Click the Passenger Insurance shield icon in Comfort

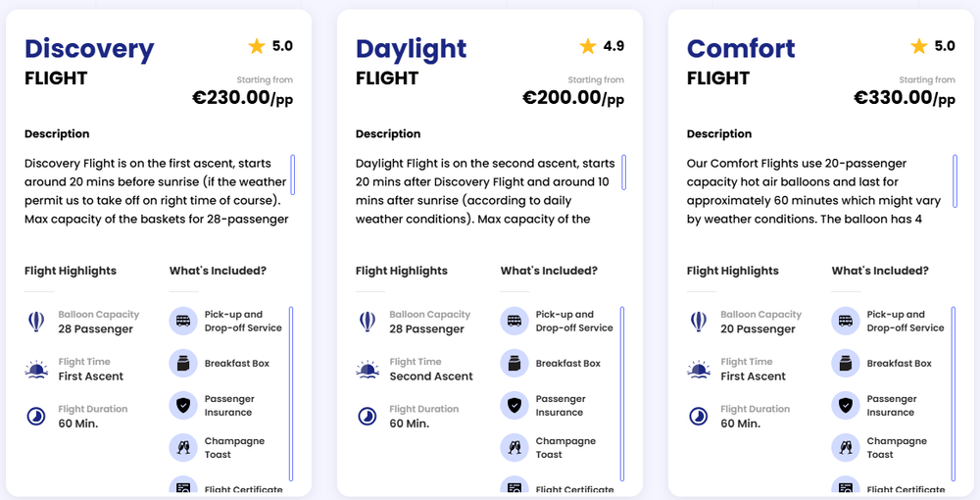tap(846, 406)
